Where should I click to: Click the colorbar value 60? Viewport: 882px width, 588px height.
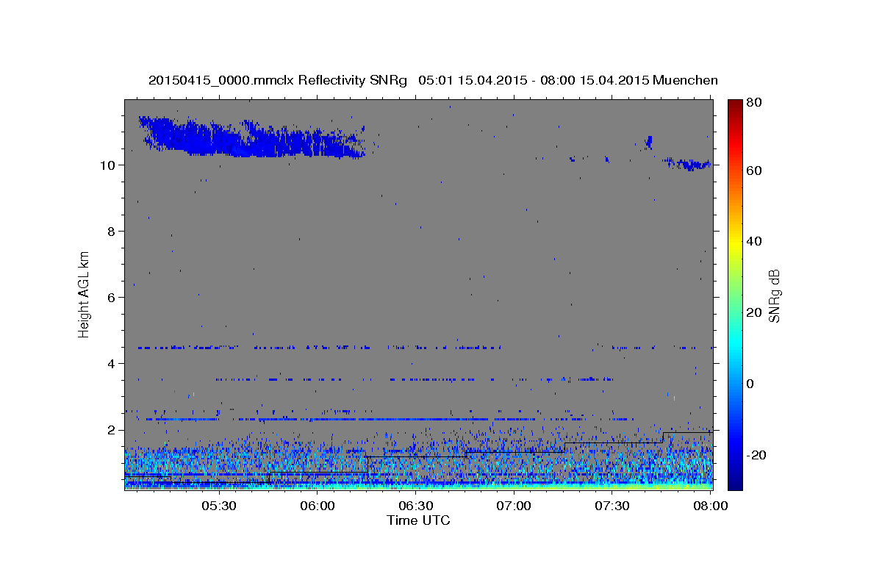tap(755, 171)
